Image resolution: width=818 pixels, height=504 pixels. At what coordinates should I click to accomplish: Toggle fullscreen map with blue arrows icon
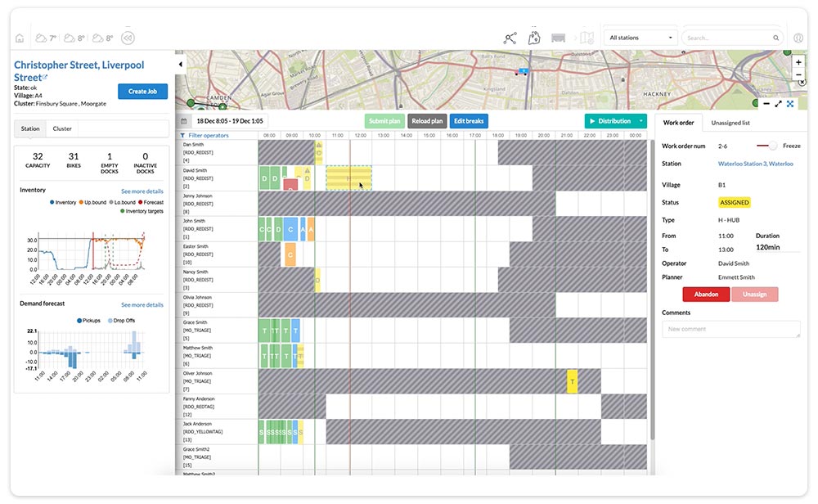click(790, 104)
